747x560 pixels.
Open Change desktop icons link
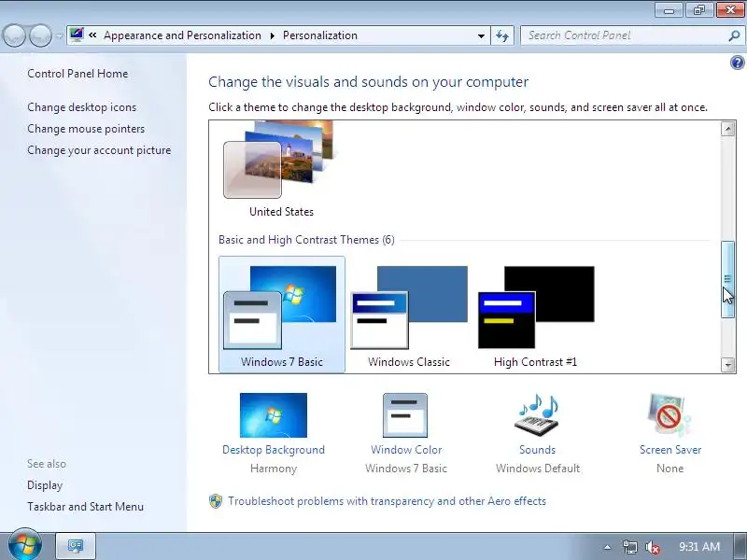point(82,107)
